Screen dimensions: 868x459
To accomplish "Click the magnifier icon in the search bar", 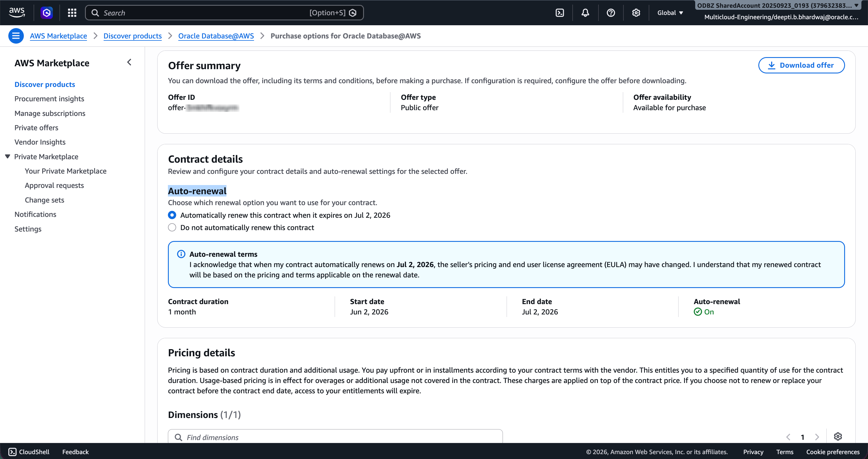I will 95,13.
